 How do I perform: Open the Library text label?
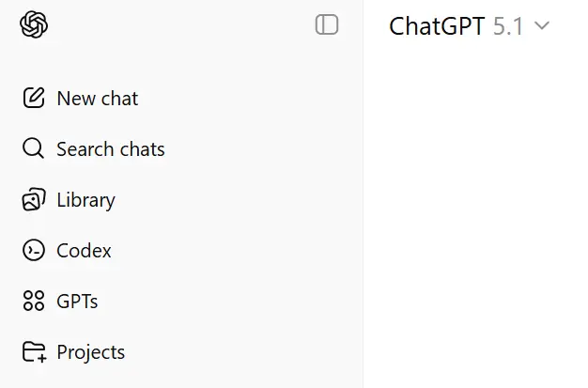coord(85,200)
